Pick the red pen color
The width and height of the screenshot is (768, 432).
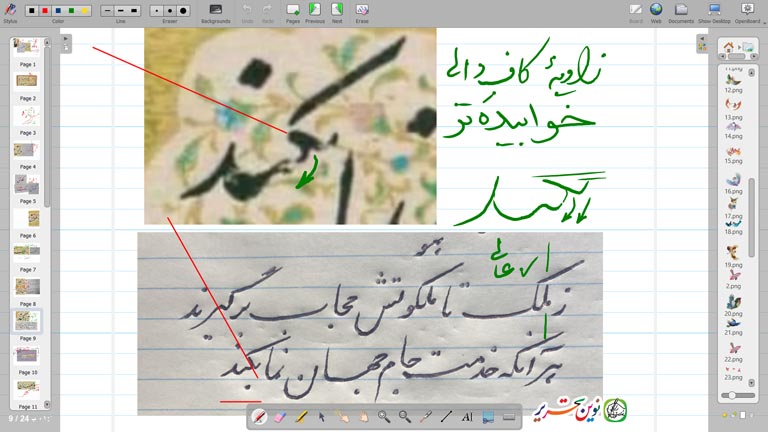(x=45, y=10)
